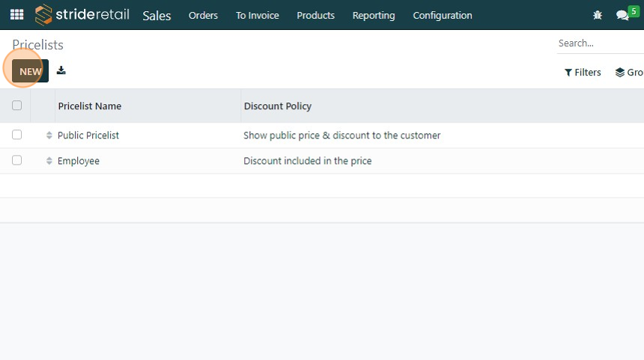Check the Public Pricelist row checkbox
644x360 pixels.
[17, 135]
